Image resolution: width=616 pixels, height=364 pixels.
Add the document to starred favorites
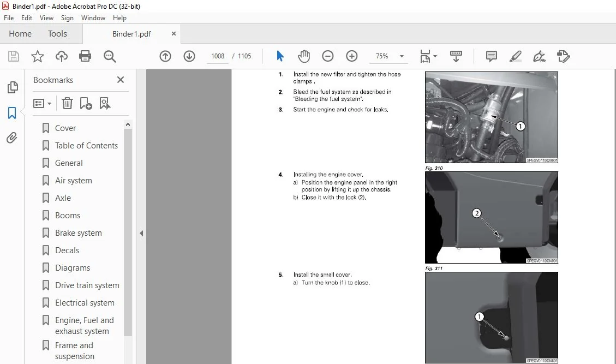tap(37, 56)
